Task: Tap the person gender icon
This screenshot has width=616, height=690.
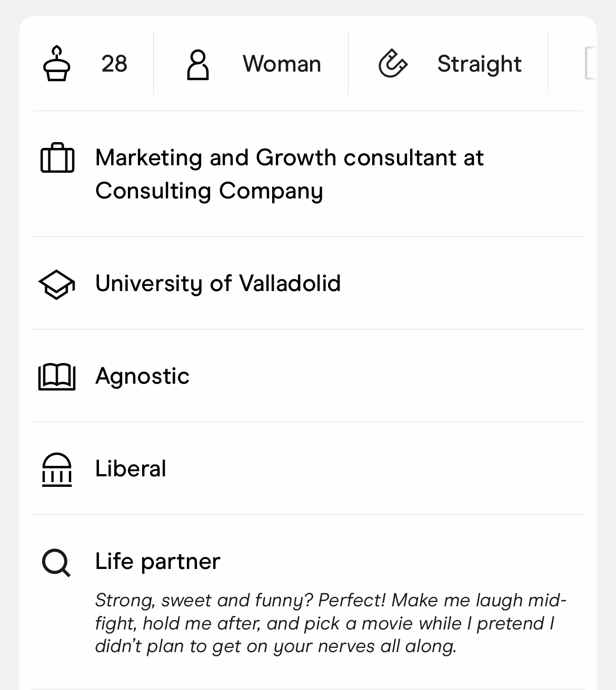Action: tap(198, 65)
